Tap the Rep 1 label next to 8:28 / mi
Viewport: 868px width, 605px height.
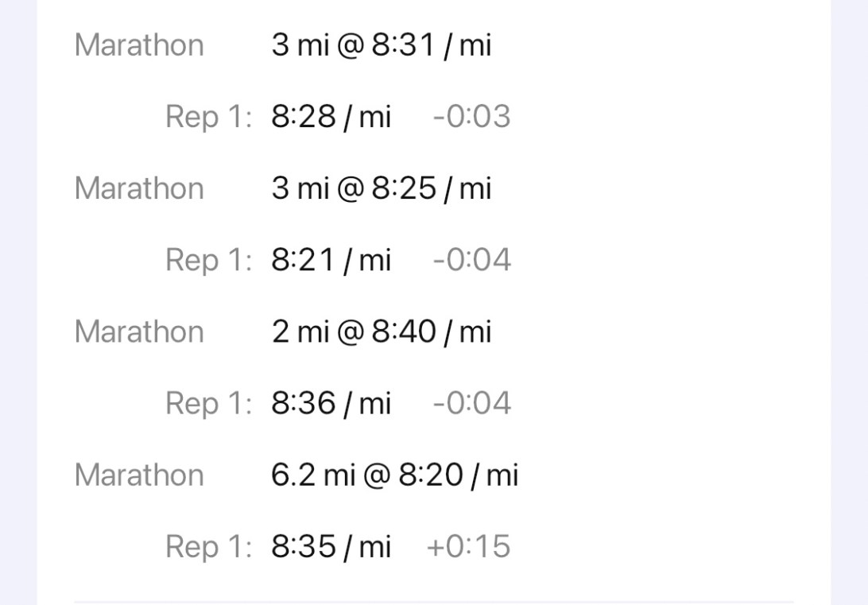(208, 117)
